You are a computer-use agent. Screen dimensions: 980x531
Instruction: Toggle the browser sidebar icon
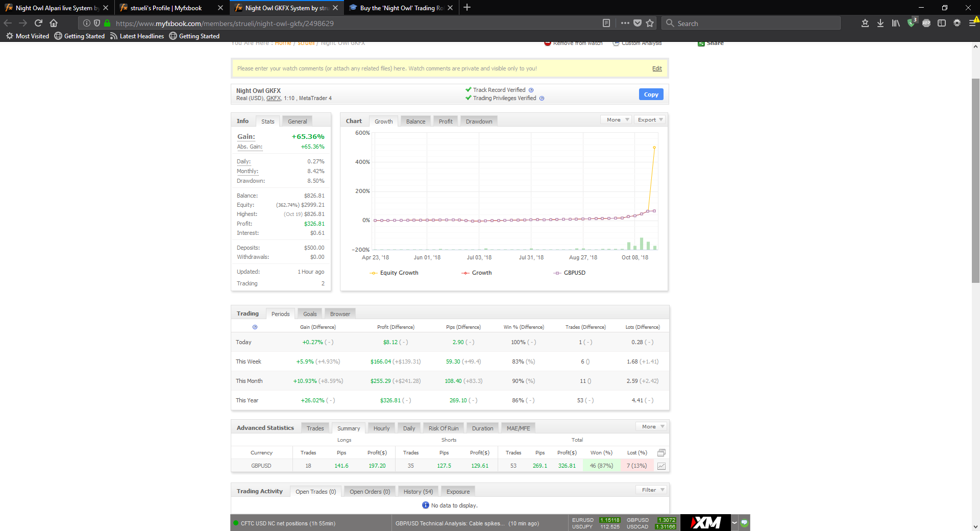[942, 23]
